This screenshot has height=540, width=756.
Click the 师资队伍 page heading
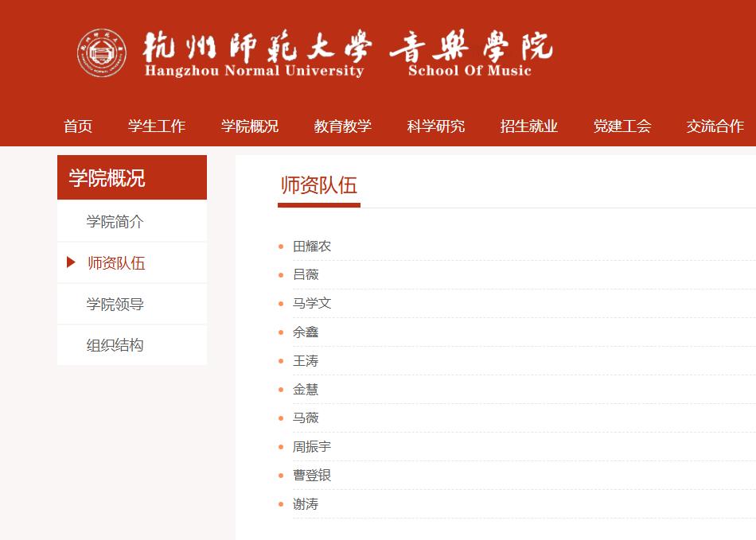(319, 185)
